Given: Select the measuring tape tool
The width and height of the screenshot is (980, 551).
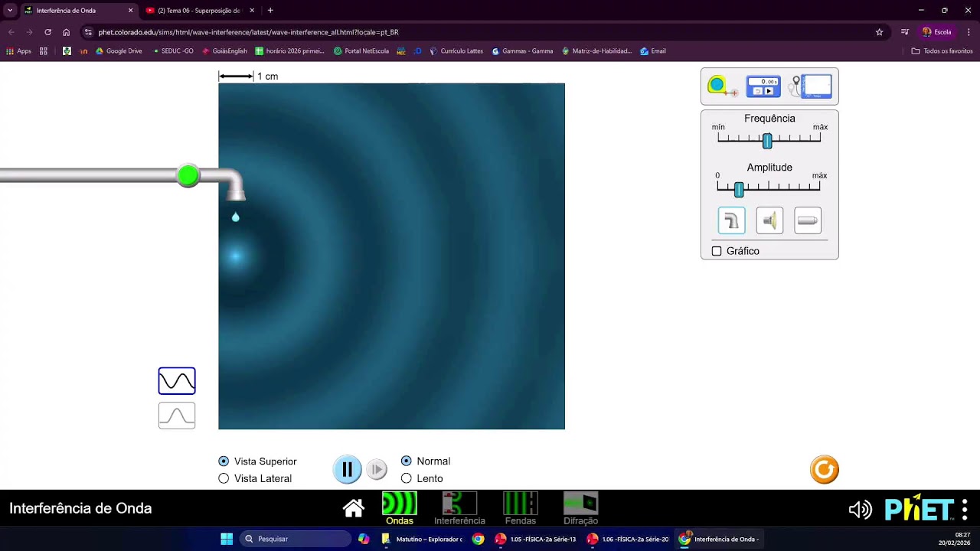Looking at the screenshot, I should tap(722, 86).
